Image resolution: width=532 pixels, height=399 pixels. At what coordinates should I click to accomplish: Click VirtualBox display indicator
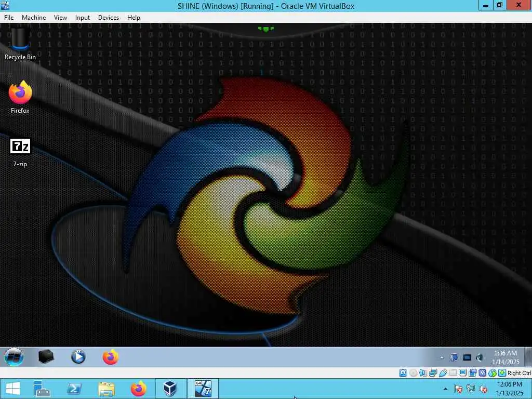click(462, 373)
